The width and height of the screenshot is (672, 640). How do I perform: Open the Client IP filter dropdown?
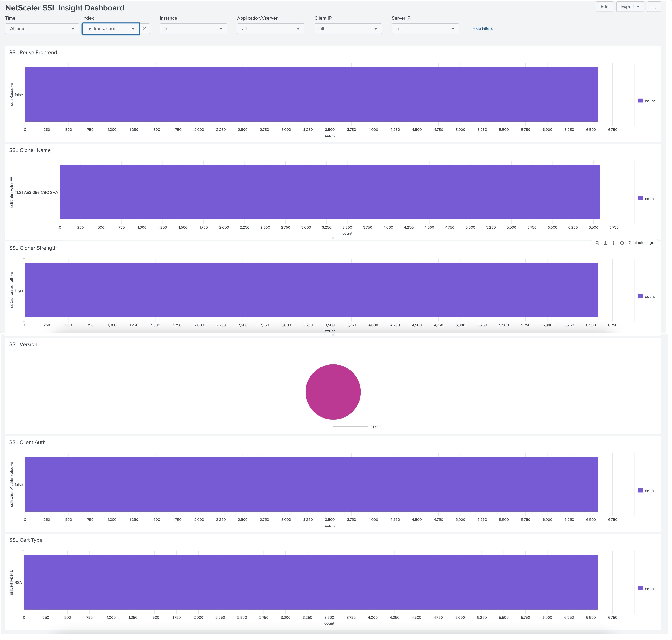click(x=348, y=29)
